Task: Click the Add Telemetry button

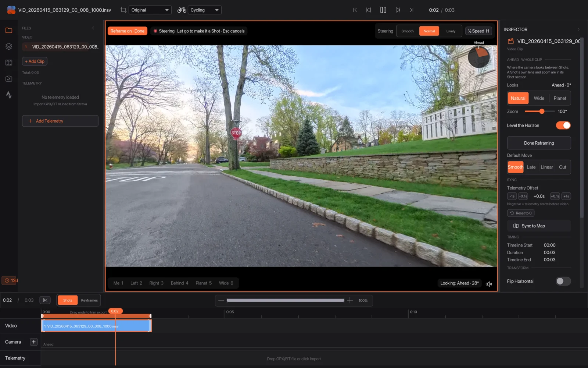Action: pos(60,121)
